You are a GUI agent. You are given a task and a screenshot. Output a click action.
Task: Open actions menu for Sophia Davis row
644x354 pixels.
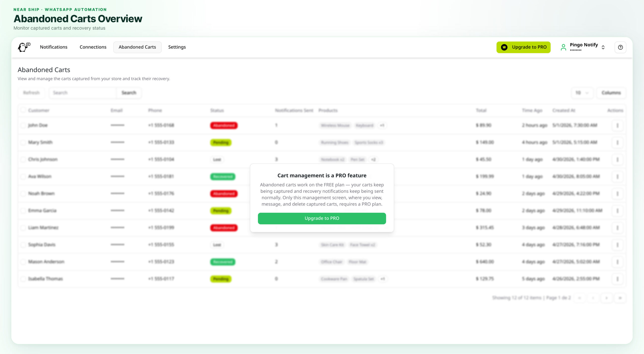pyautogui.click(x=617, y=245)
